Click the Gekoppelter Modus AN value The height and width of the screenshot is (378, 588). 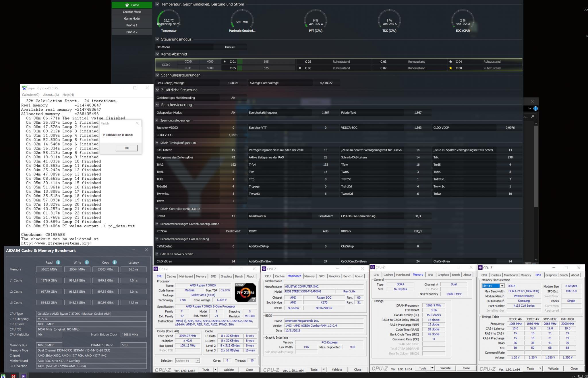point(233,113)
